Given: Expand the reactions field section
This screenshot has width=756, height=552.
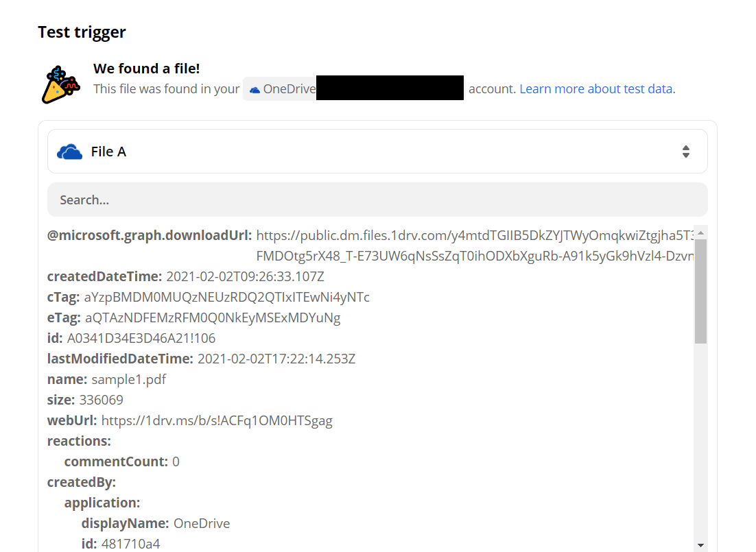Looking at the screenshot, I should point(79,440).
